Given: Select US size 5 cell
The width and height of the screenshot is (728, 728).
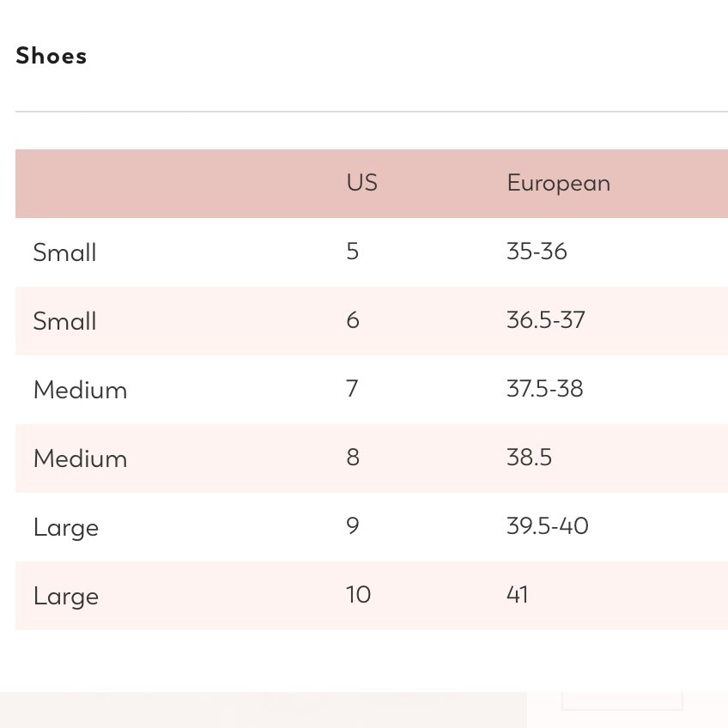Looking at the screenshot, I should pyautogui.click(x=353, y=252).
